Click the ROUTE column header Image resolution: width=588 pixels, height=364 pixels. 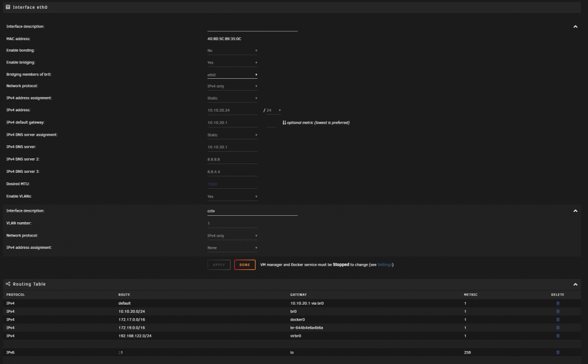pyautogui.click(x=124, y=295)
